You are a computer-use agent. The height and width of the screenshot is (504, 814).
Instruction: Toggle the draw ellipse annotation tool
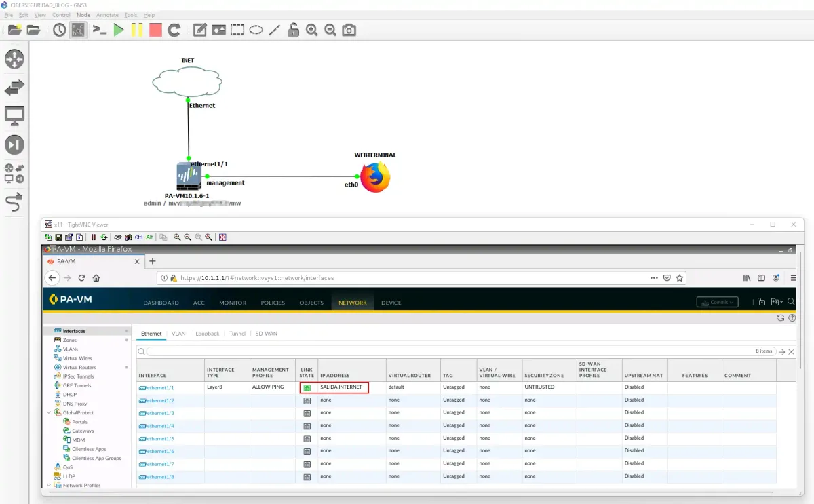(256, 30)
